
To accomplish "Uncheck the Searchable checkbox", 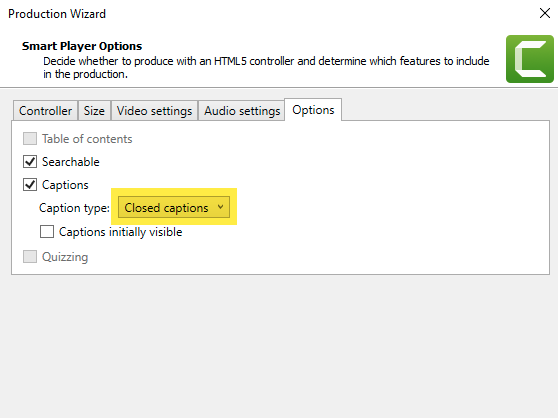I will tap(30, 162).
